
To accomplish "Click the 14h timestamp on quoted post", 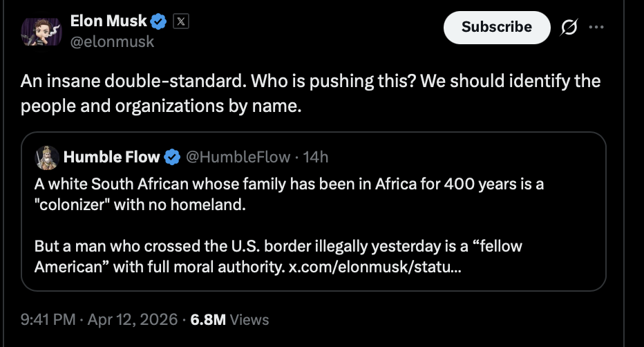I will click(x=316, y=158).
